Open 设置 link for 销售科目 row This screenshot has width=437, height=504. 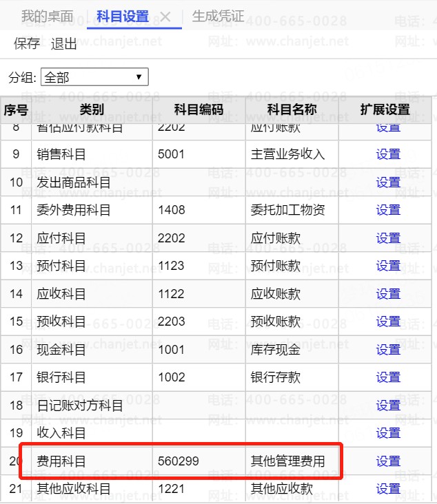[x=388, y=154]
